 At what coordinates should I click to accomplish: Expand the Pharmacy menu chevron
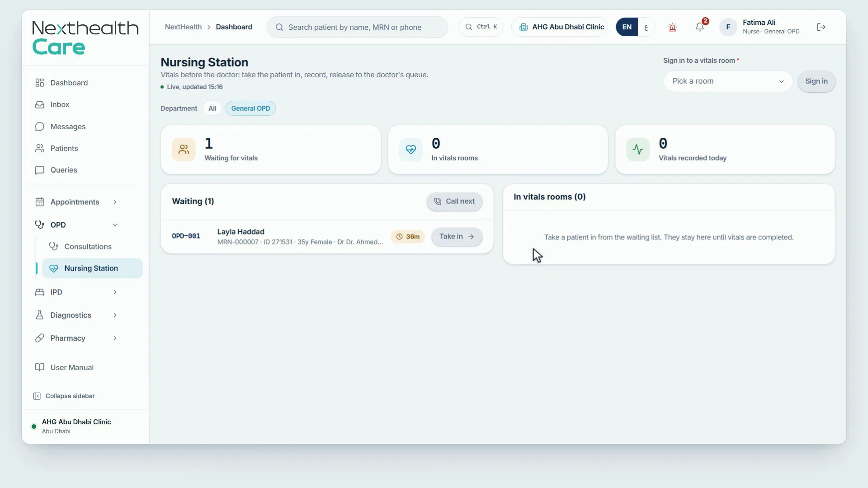tap(115, 338)
